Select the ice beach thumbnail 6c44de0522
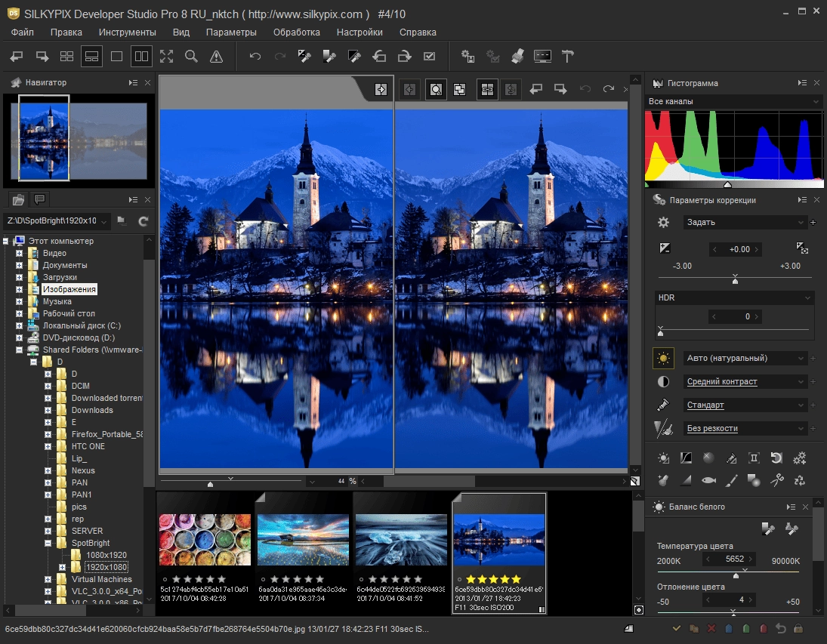The width and height of the screenshot is (827, 644). [401, 540]
